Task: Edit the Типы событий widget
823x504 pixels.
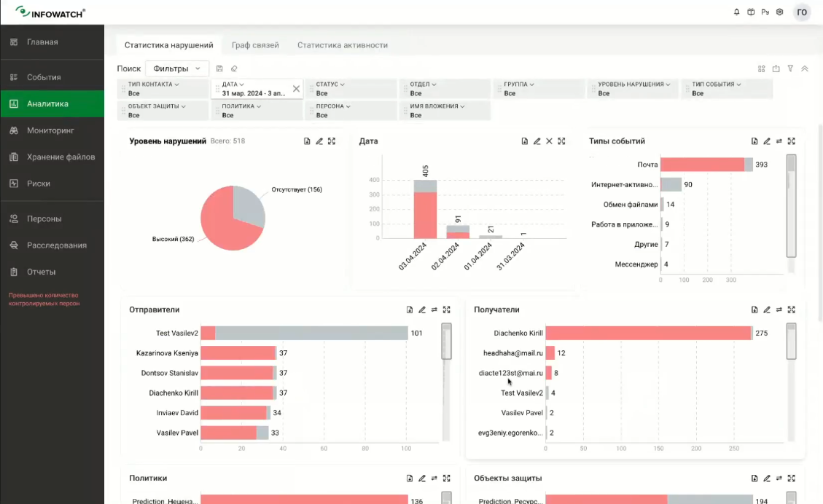Action: 767,141
